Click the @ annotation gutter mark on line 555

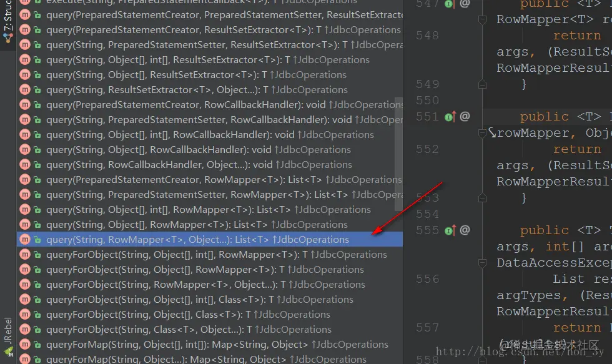tap(465, 230)
